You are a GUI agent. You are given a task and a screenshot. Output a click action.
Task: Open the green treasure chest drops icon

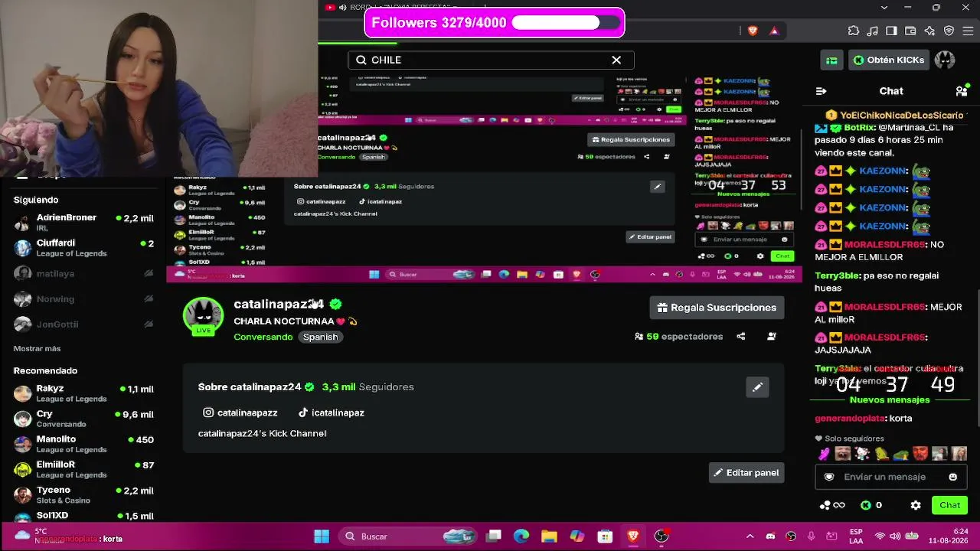click(x=831, y=60)
